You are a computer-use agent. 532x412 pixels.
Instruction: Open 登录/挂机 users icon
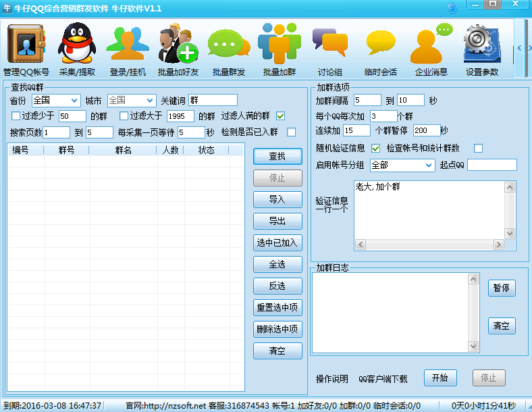[x=128, y=44]
